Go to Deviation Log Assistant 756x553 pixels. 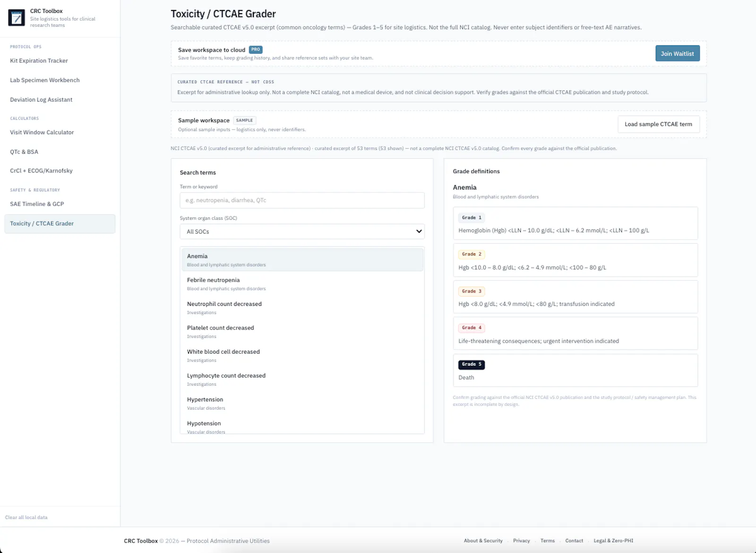click(41, 100)
